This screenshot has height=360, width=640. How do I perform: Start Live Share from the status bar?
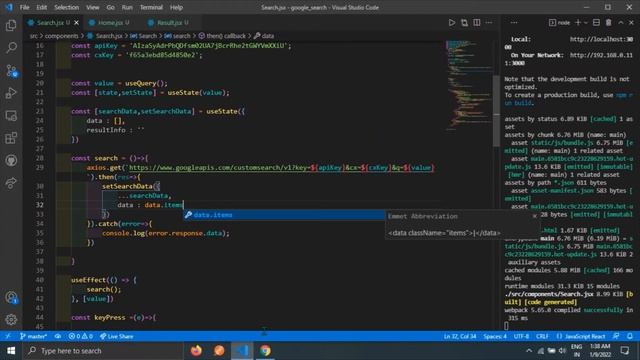116,336
